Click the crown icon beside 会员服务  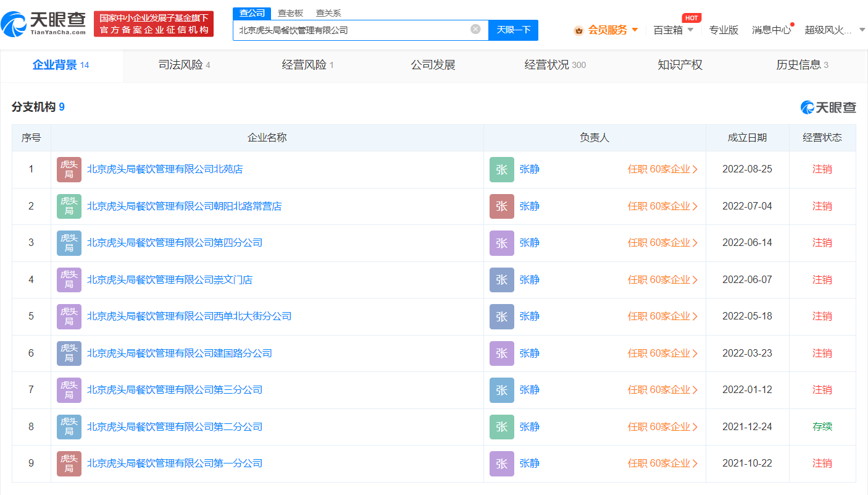578,29
